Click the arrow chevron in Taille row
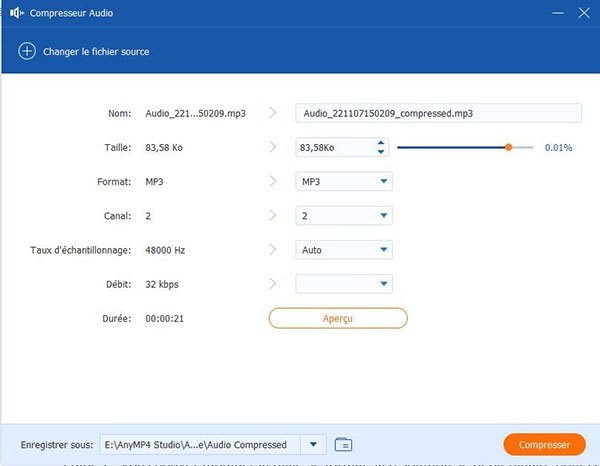The image size is (600, 466). point(272,147)
